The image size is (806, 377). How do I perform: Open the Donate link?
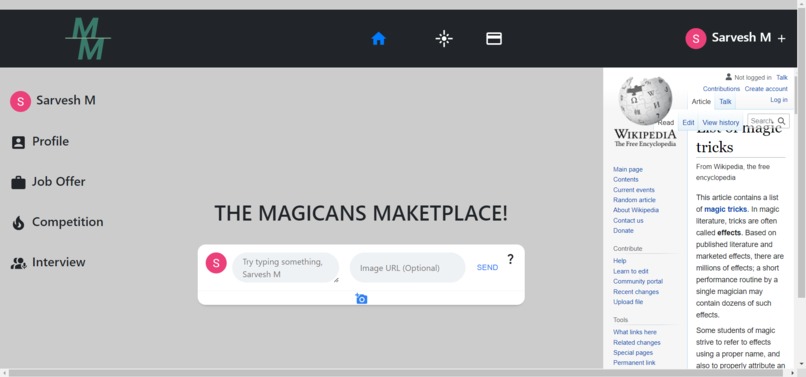pyautogui.click(x=623, y=230)
